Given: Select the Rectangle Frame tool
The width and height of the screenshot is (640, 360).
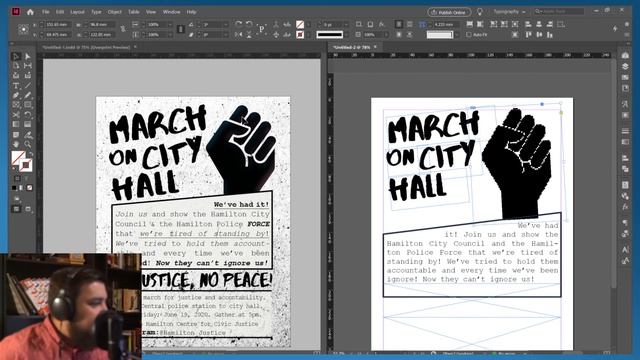Looking at the screenshot, I should [x=16, y=105].
